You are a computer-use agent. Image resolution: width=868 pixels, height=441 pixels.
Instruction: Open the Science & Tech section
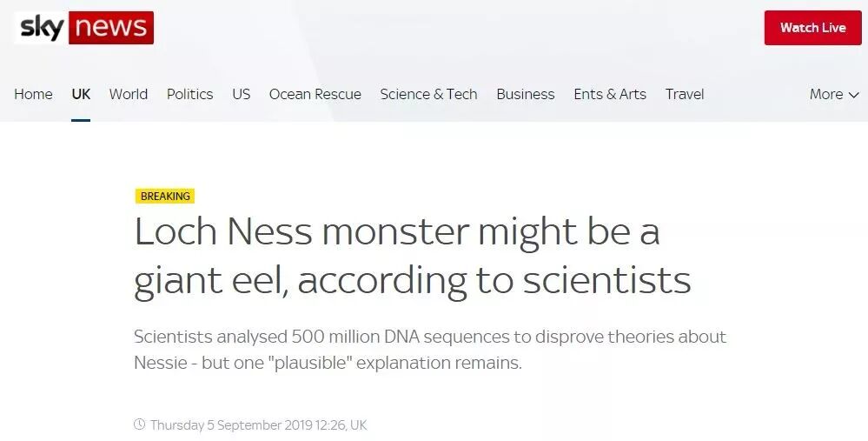428,94
